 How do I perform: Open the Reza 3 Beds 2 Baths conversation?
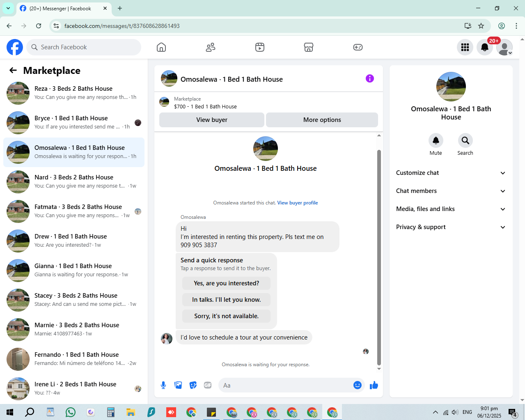point(74,93)
